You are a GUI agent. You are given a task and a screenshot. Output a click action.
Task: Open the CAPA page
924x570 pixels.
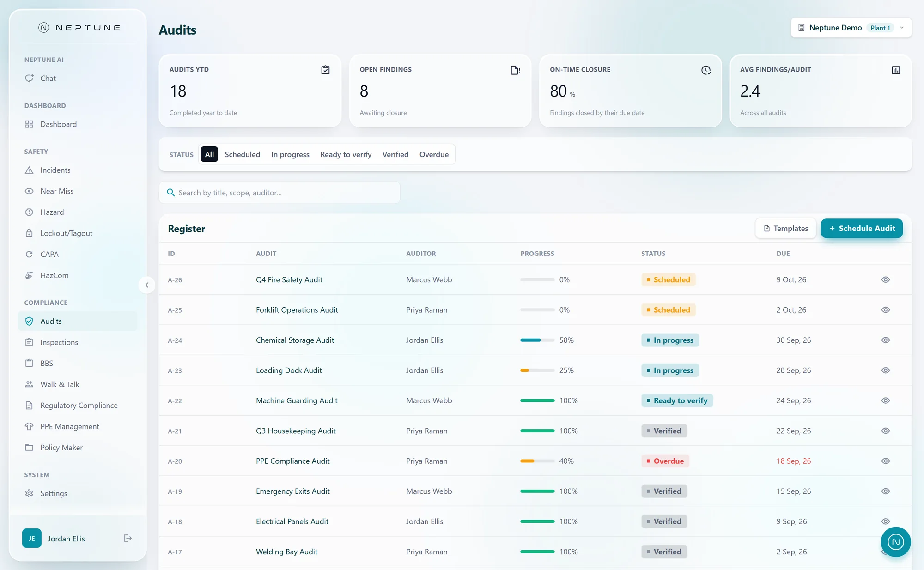pos(78,255)
